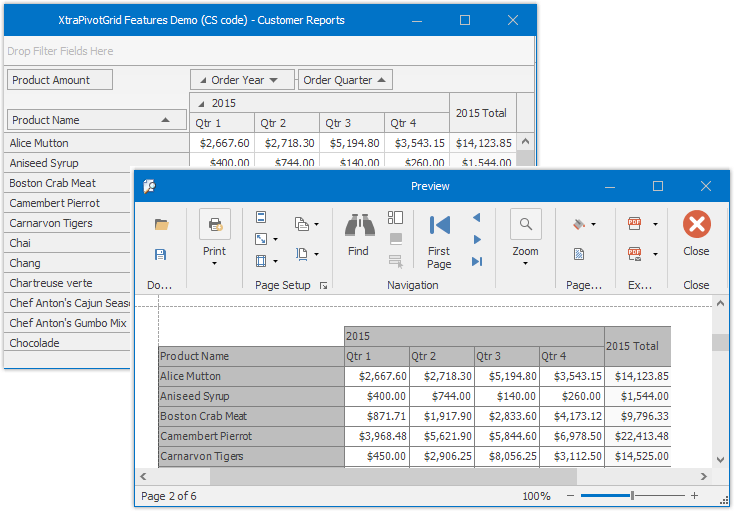Click the zoom slider in status bar
The height and width of the screenshot is (511, 734).
click(x=631, y=496)
